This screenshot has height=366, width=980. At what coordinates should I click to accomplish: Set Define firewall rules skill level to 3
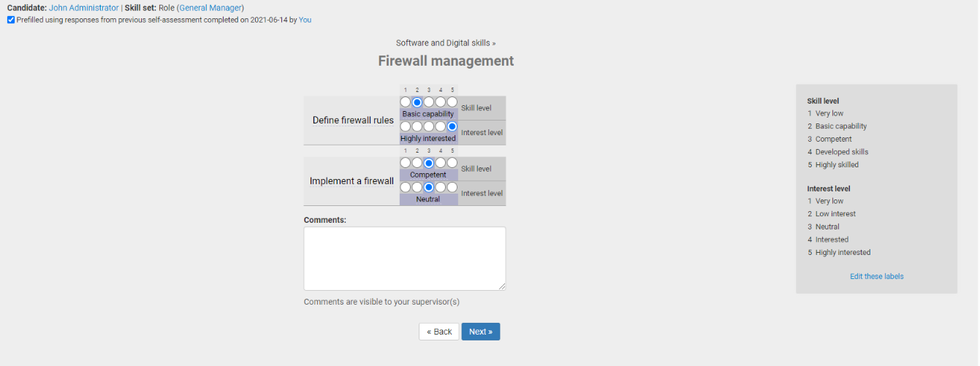[429, 102]
